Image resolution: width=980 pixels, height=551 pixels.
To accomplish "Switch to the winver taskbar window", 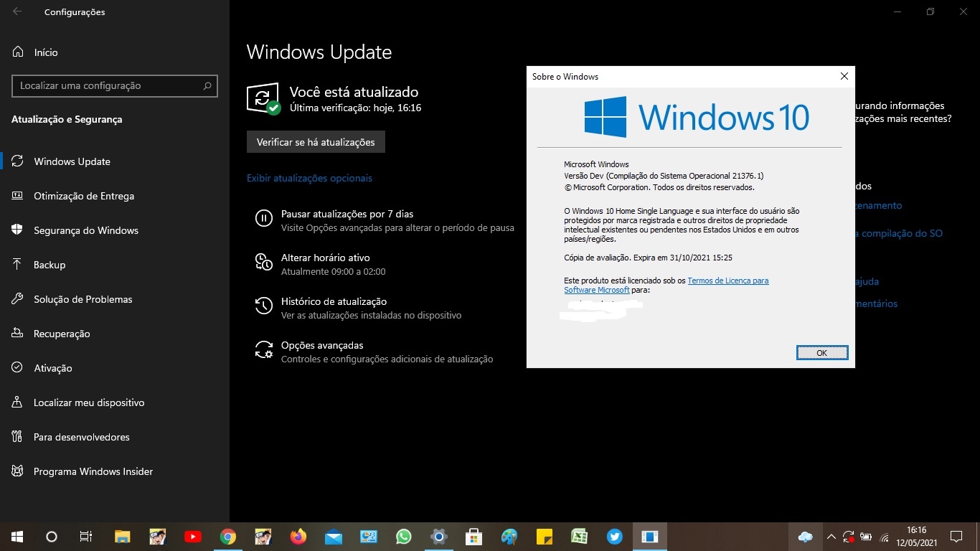I will tap(650, 537).
